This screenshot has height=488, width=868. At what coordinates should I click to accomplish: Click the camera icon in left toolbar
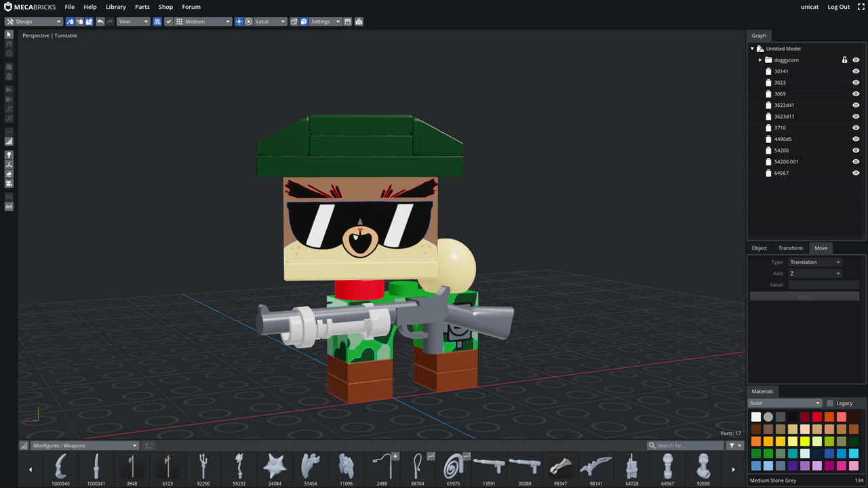(9, 183)
